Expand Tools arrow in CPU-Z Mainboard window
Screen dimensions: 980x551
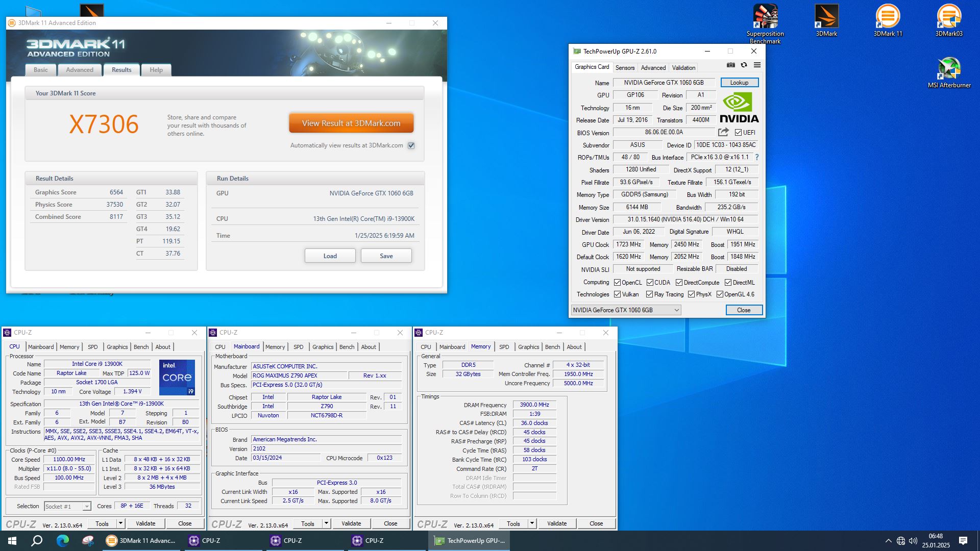[x=326, y=523]
